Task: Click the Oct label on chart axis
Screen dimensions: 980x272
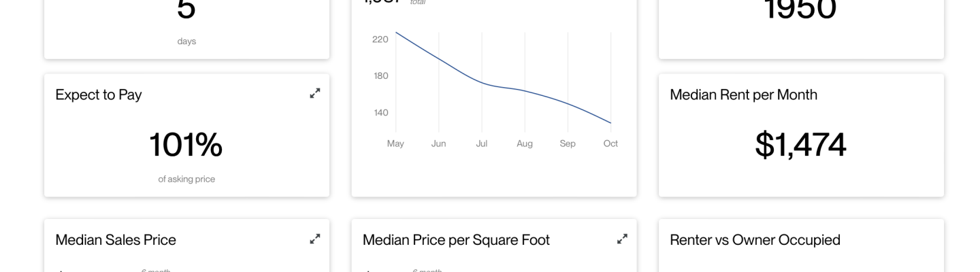Action: [610, 143]
